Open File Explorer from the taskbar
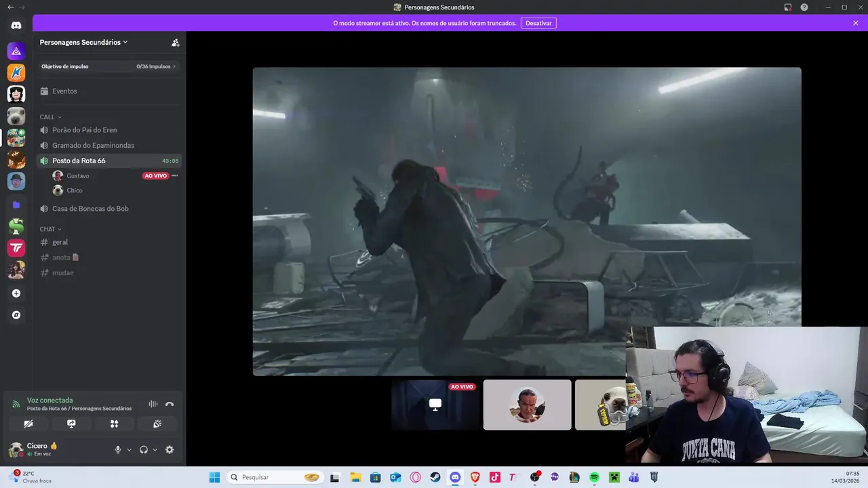The image size is (868, 488). click(x=355, y=477)
